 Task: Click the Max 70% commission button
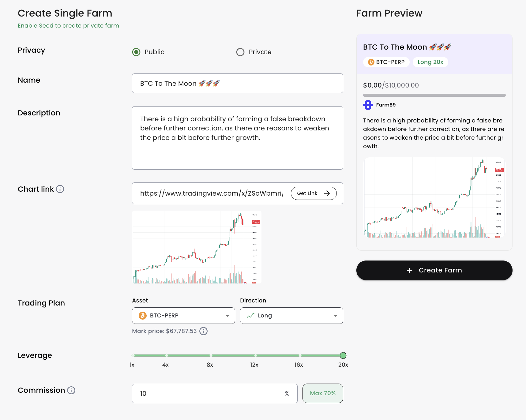(x=323, y=393)
